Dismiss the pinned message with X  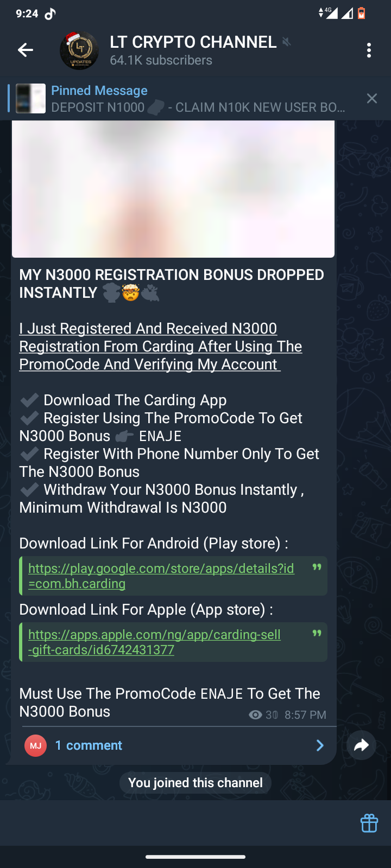pos(371,98)
